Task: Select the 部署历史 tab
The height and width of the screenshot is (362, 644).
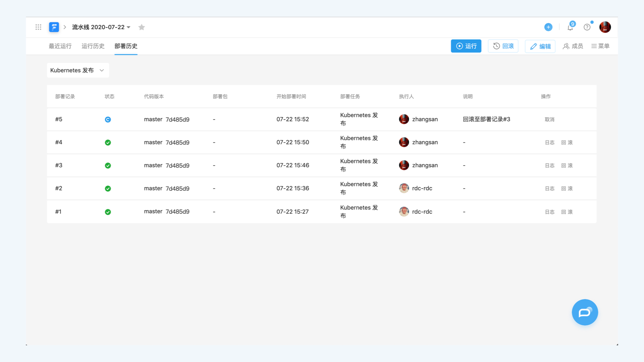Action: (x=126, y=46)
